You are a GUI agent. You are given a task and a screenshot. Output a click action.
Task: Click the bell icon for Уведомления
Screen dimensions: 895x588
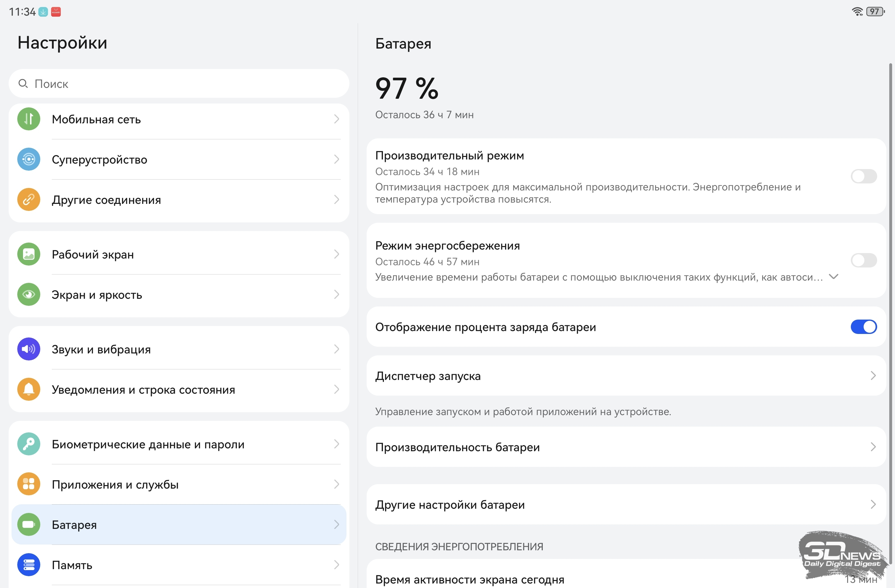[x=28, y=390]
